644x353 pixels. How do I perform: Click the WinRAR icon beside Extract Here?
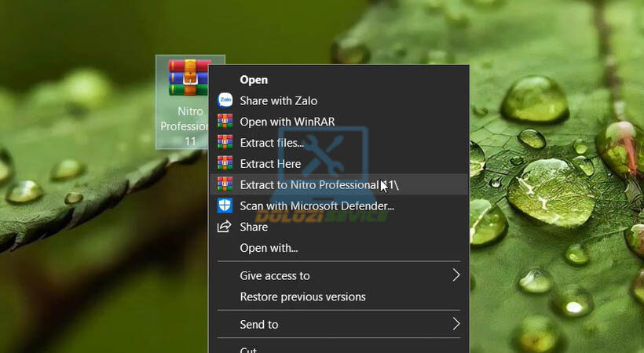tap(225, 164)
